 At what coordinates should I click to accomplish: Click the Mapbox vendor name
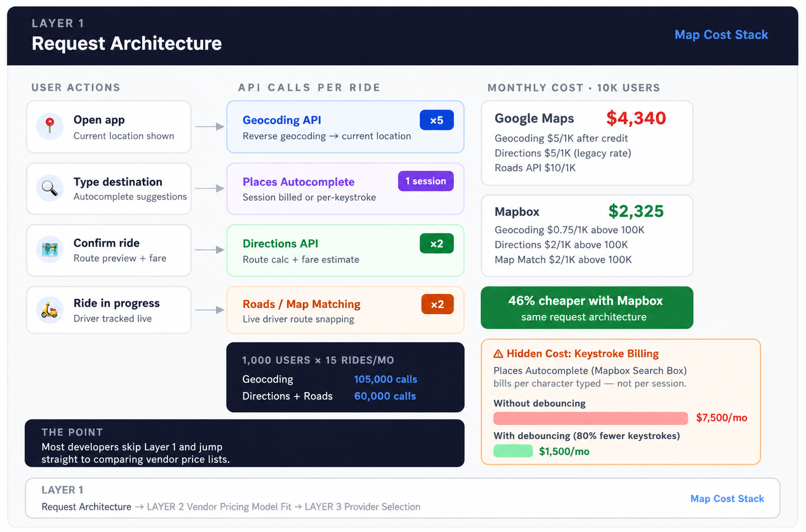point(517,212)
